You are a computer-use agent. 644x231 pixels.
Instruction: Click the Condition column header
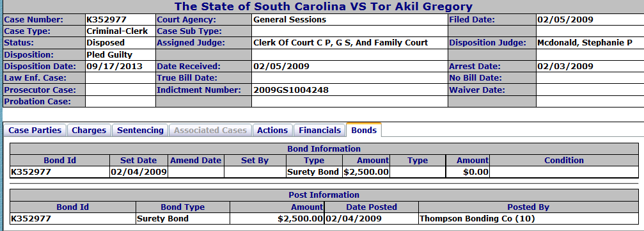pos(564,161)
